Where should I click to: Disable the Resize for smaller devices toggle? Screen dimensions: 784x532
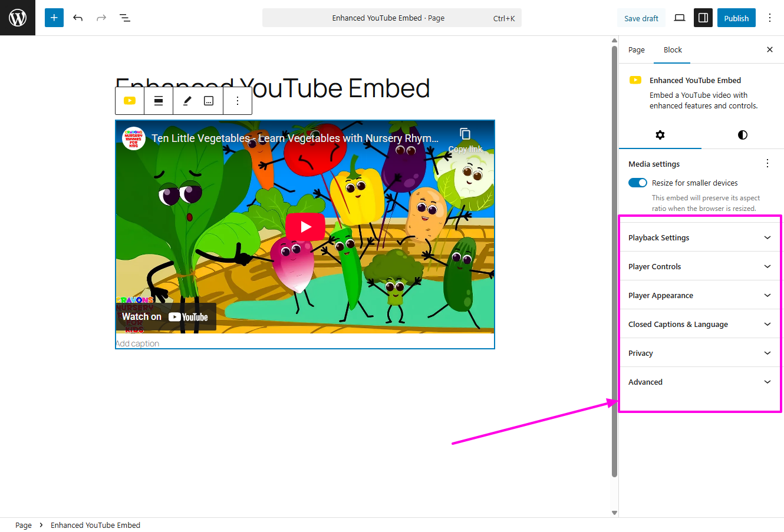click(x=637, y=183)
